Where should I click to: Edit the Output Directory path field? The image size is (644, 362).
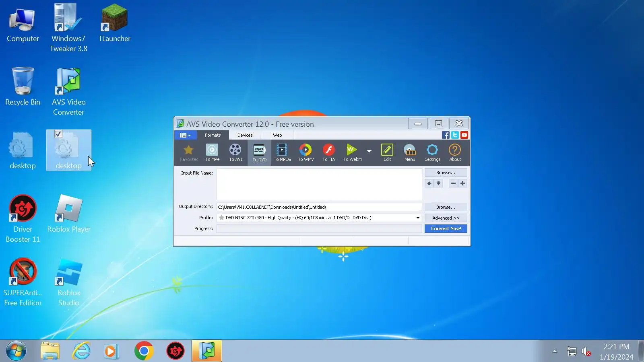pyautogui.click(x=319, y=207)
